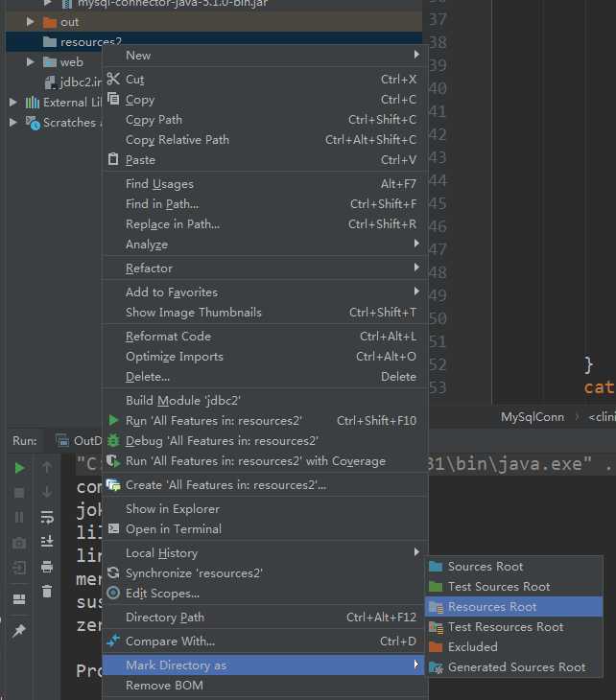Click the Clear All trash icon
The height and width of the screenshot is (700, 616).
[x=47, y=591]
